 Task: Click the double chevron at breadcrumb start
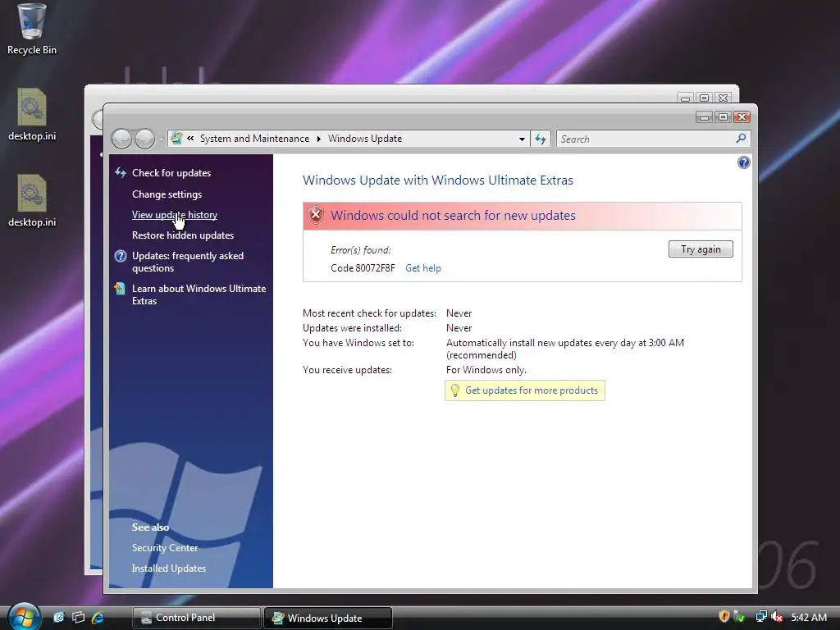[190, 138]
